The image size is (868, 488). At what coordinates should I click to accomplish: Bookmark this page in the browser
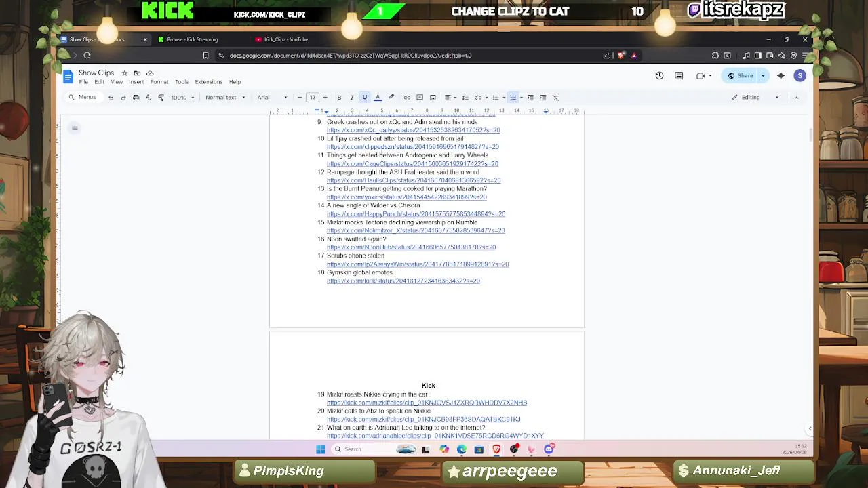point(205,56)
